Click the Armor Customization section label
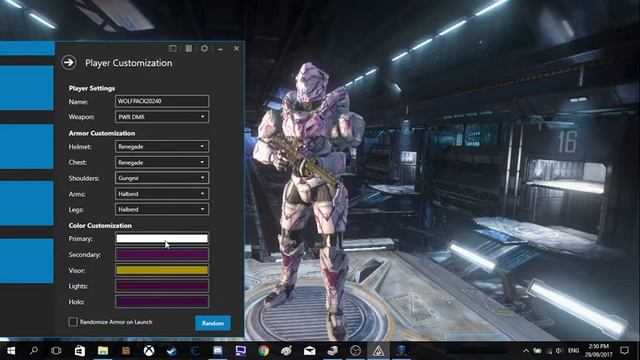 pyautogui.click(x=102, y=133)
